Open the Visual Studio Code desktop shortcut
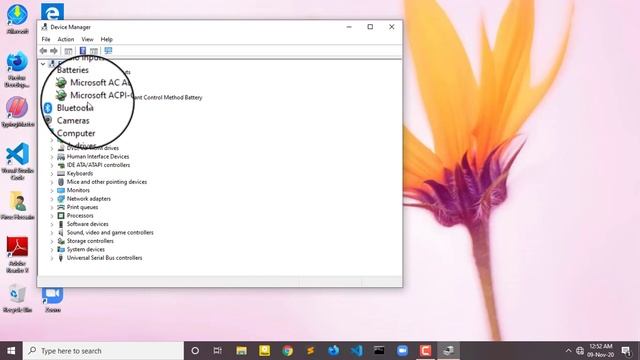 click(x=17, y=161)
